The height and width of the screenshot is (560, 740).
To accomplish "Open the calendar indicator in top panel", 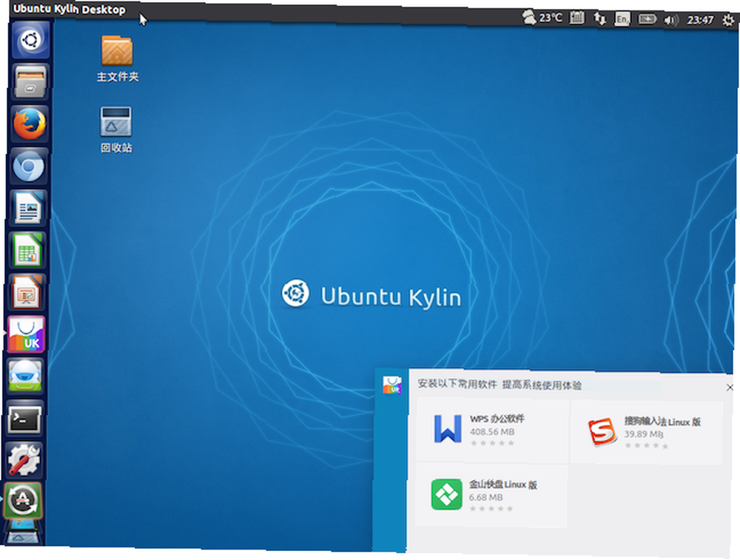I will point(576,18).
